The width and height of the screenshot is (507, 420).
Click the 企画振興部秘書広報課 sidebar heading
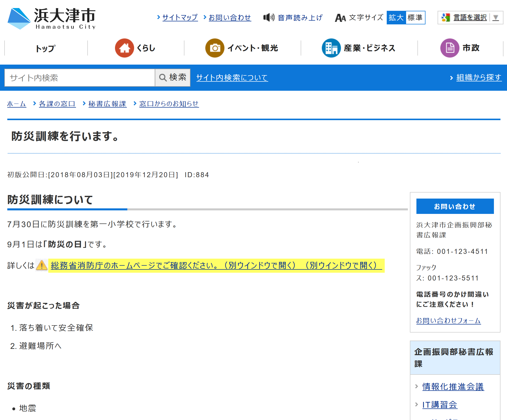(455, 358)
